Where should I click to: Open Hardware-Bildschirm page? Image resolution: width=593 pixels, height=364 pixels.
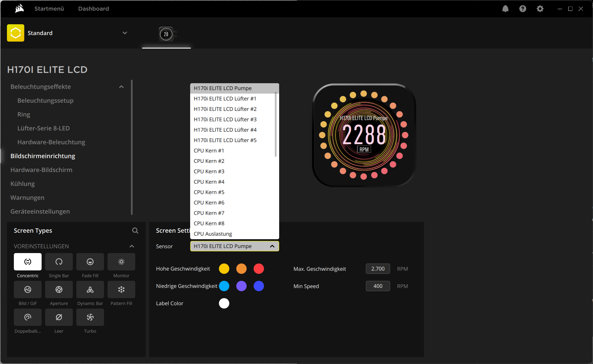point(41,170)
